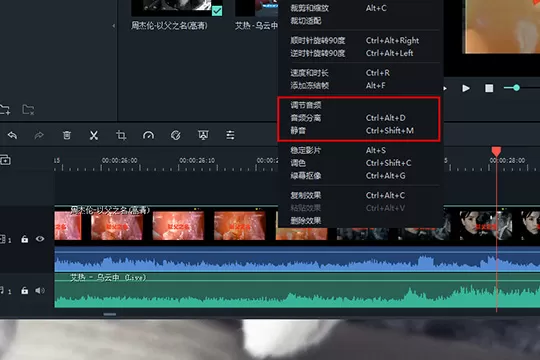Click the trash delete icon
Viewport: 540px width, 360px height.
point(66,135)
